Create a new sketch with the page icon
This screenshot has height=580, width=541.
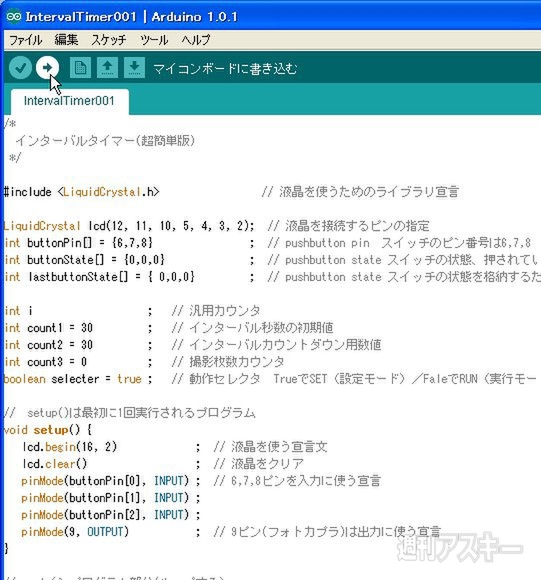80,68
